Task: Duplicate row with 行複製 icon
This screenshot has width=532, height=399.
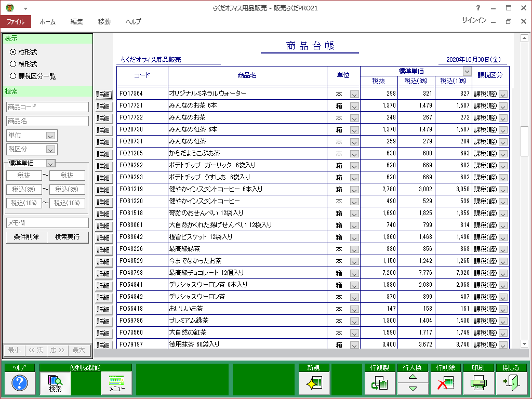Action: tap(379, 383)
